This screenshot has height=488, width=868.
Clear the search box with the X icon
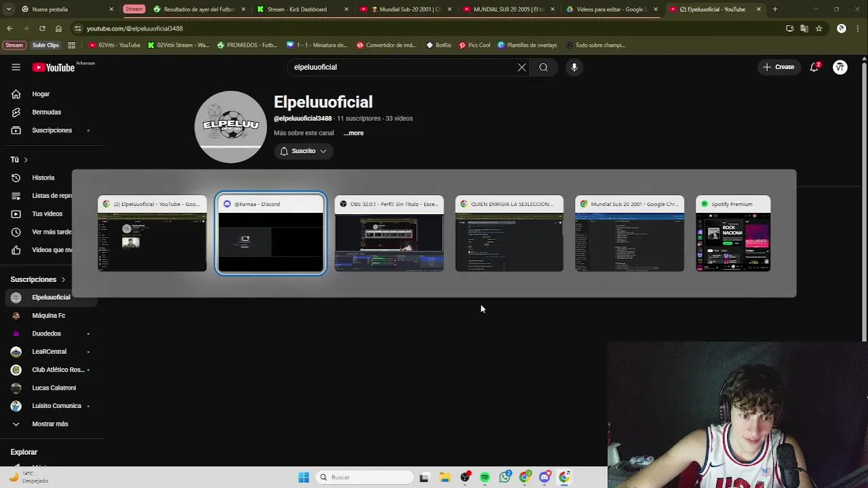point(521,67)
